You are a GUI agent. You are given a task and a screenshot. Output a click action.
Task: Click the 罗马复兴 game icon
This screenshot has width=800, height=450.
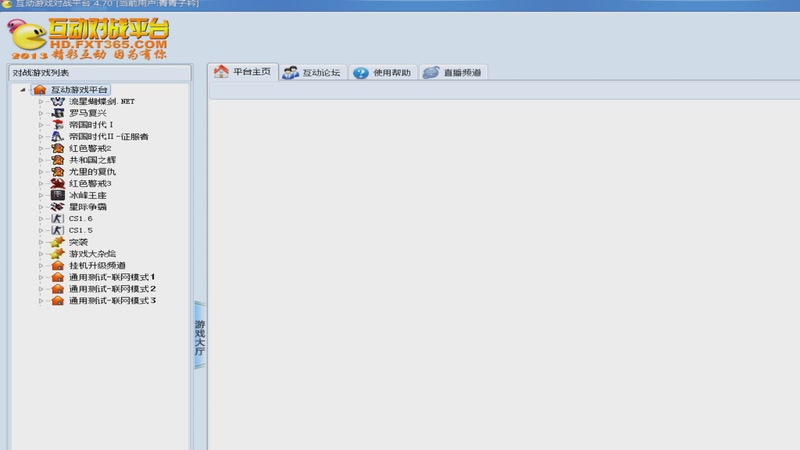(58, 113)
